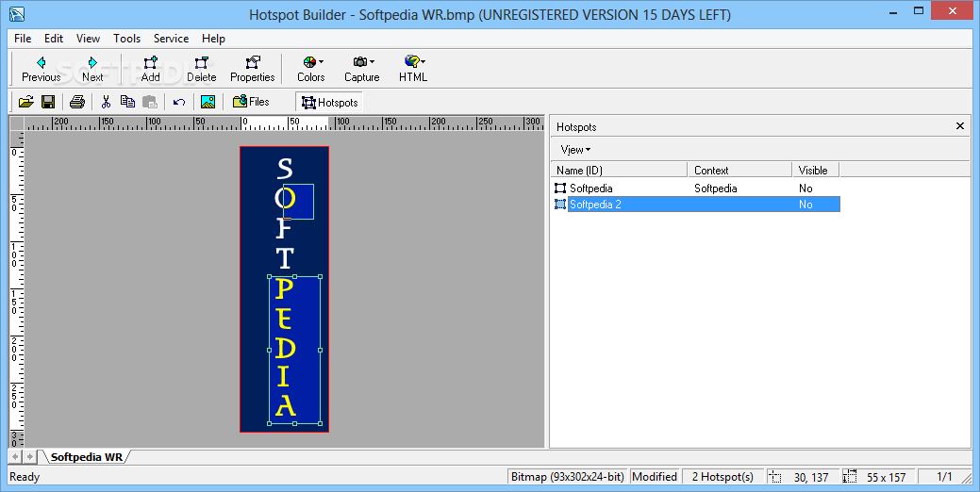980x492 pixels.
Task: Select the Softpedia hotspot row
Action: (696, 188)
